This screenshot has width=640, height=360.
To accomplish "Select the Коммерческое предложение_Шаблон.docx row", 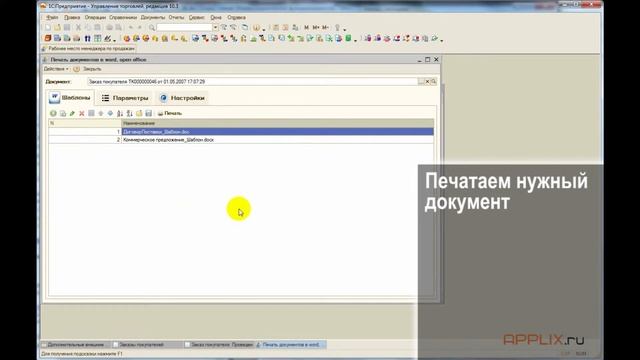I will tap(241, 140).
